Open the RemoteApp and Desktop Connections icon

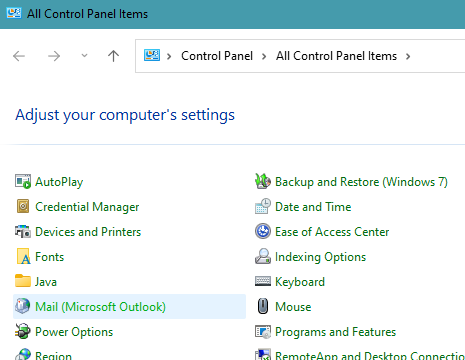(x=263, y=355)
